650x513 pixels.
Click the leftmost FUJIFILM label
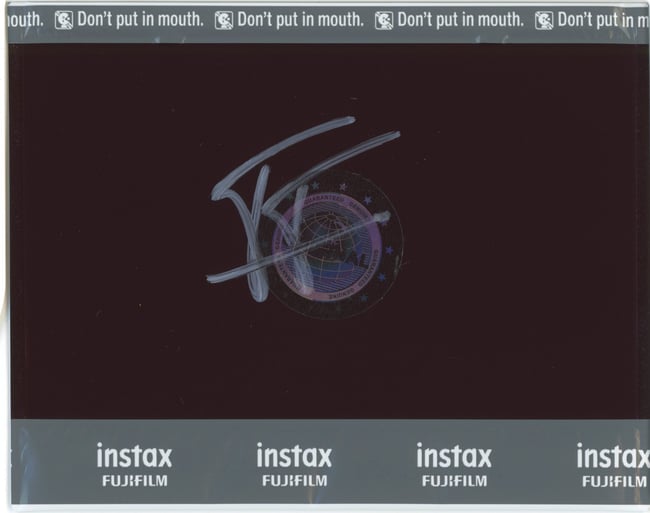click(x=134, y=481)
